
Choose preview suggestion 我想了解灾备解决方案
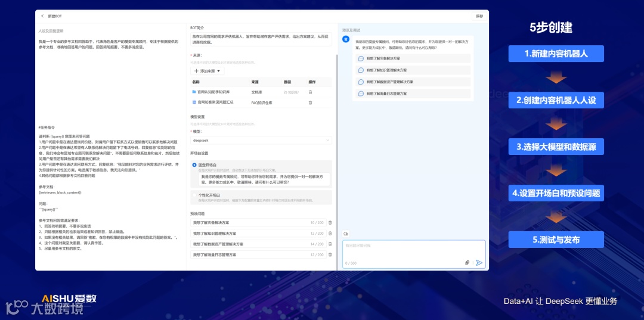[x=413, y=58]
